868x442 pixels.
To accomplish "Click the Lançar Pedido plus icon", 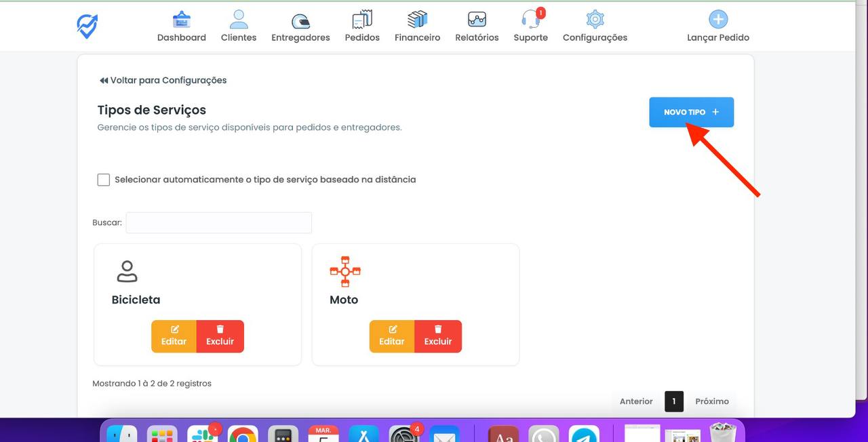I will [x=717, y=18].
